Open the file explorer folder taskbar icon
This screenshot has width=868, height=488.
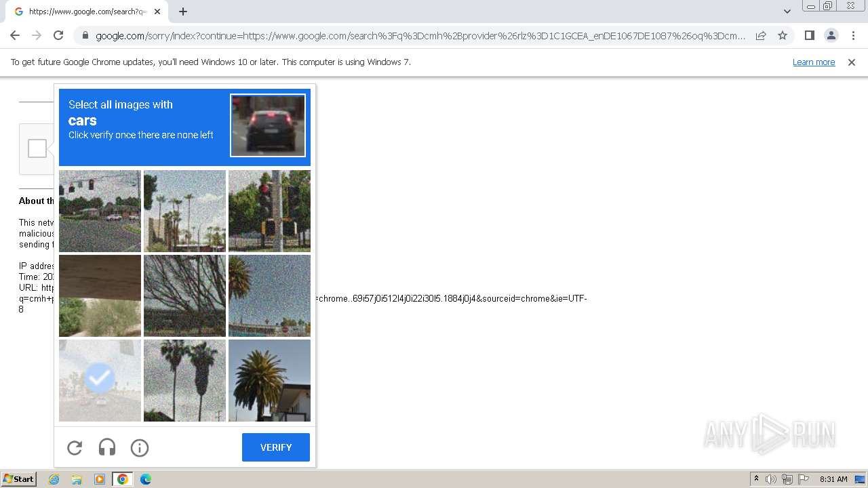click(x=77, y=479)
